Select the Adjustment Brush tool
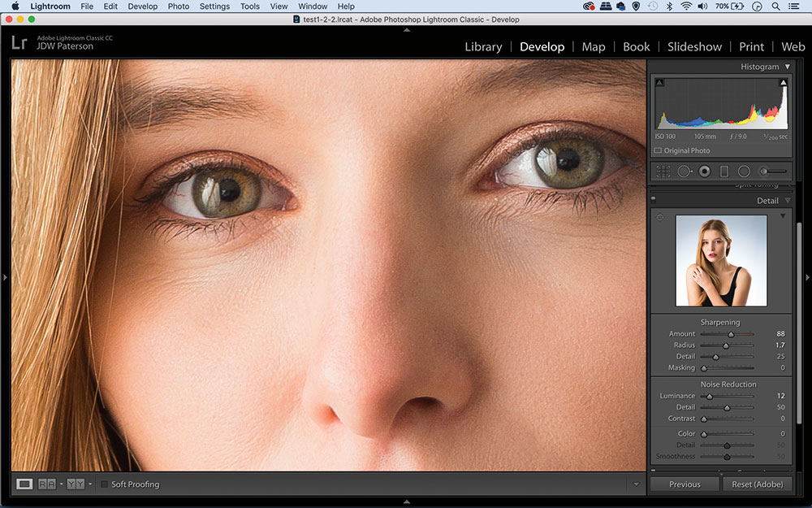This screenshot has height=508, width=812. 773,171
